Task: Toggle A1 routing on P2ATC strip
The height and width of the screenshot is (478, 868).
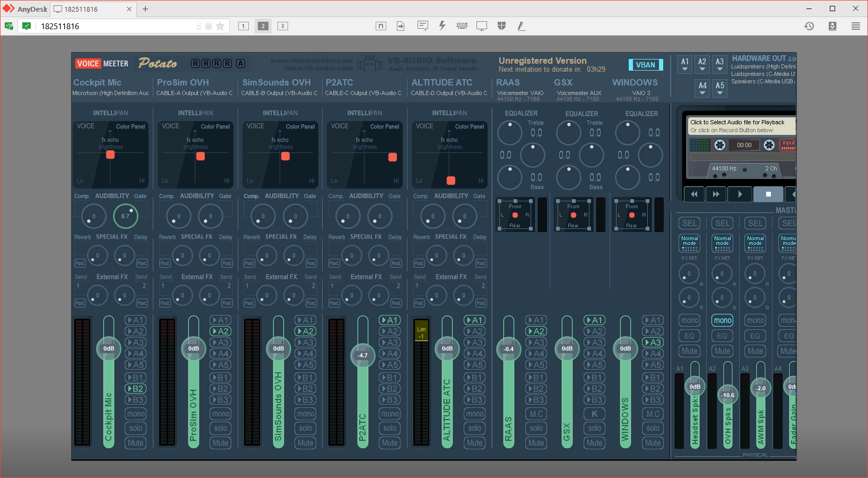Action: point(390,320)
